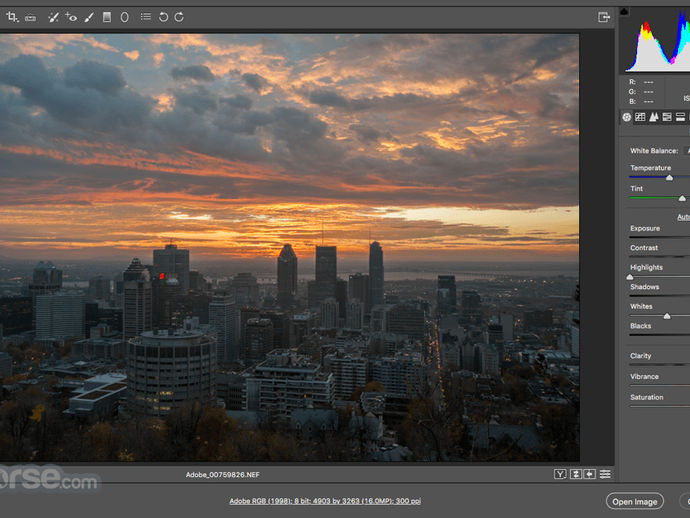Screen dimensions: 690x518
Task: Adjust the Tint slider handle
Action: pos(682,198)
